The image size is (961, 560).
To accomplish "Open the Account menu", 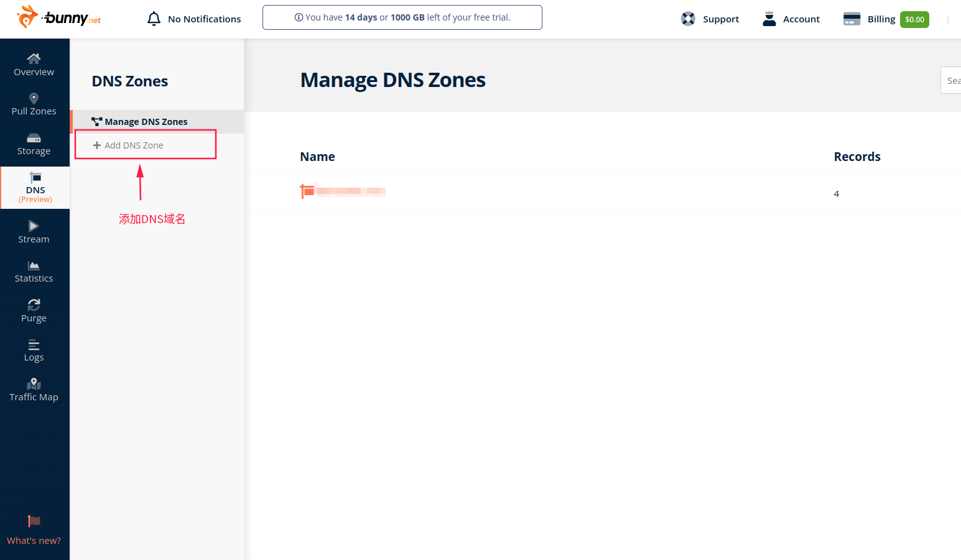I will pos(791,19).
